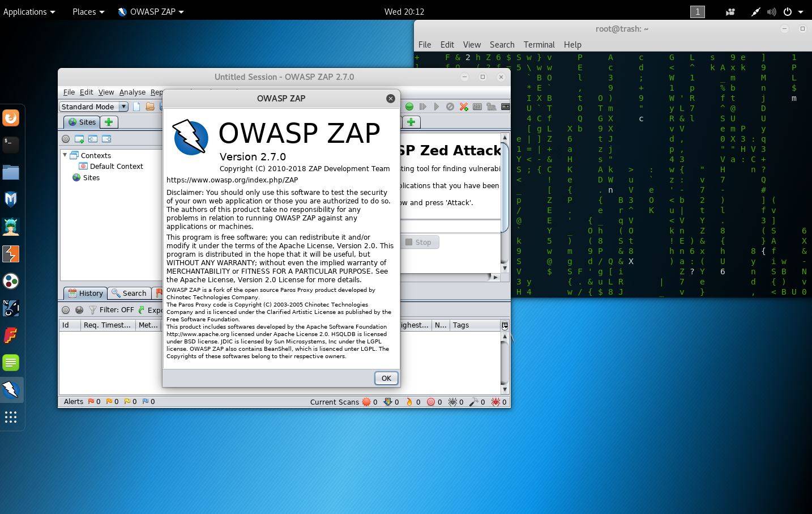Screen dimensions: 812x514
Task: Click the Open Session folder icon
Action: [x=150, y=107]
